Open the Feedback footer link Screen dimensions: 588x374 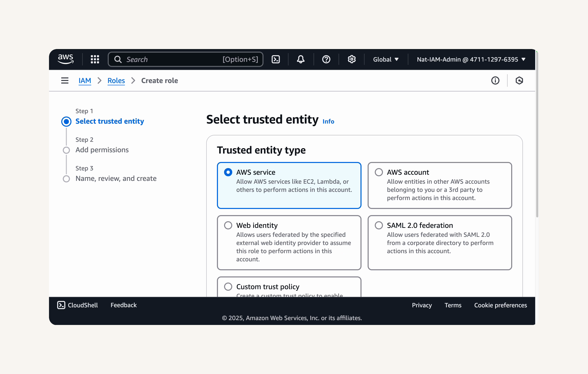pyautogui.click(x=124, y=305)
